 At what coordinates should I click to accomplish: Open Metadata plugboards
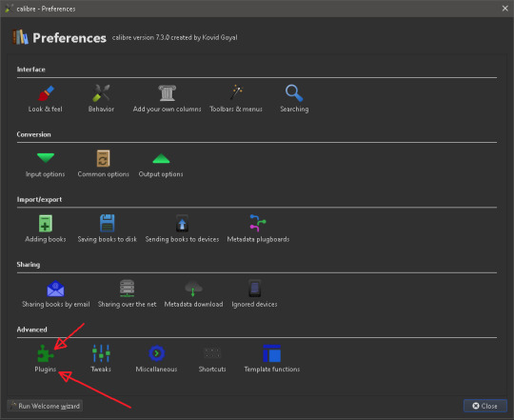pyautogui.click(x=258, y=230)
